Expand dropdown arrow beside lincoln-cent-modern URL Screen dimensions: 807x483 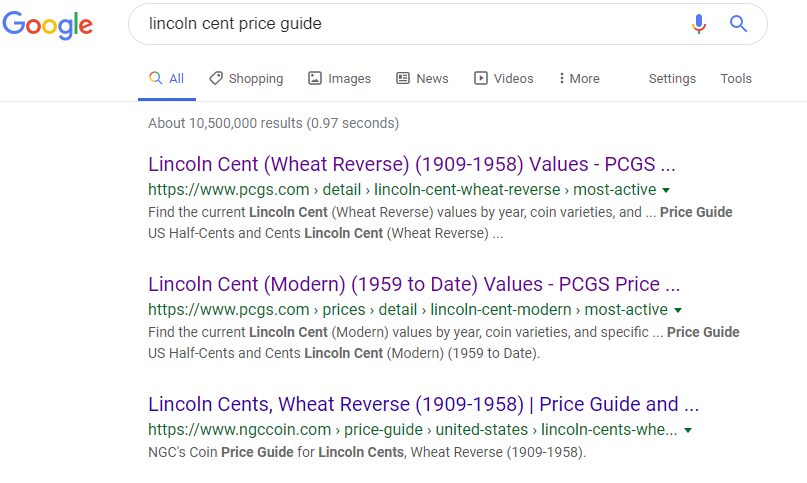coord(677,310)
